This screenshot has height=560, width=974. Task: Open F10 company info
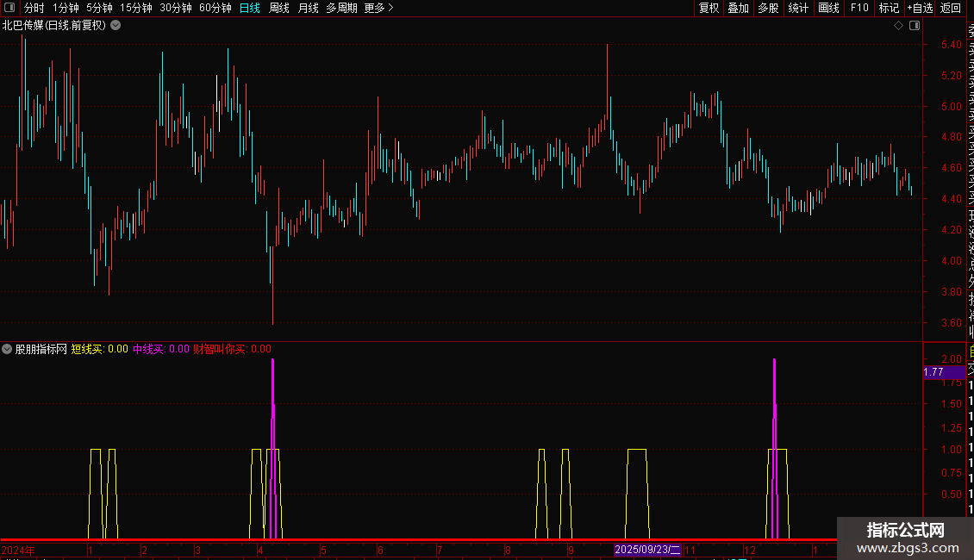point(859,8)
